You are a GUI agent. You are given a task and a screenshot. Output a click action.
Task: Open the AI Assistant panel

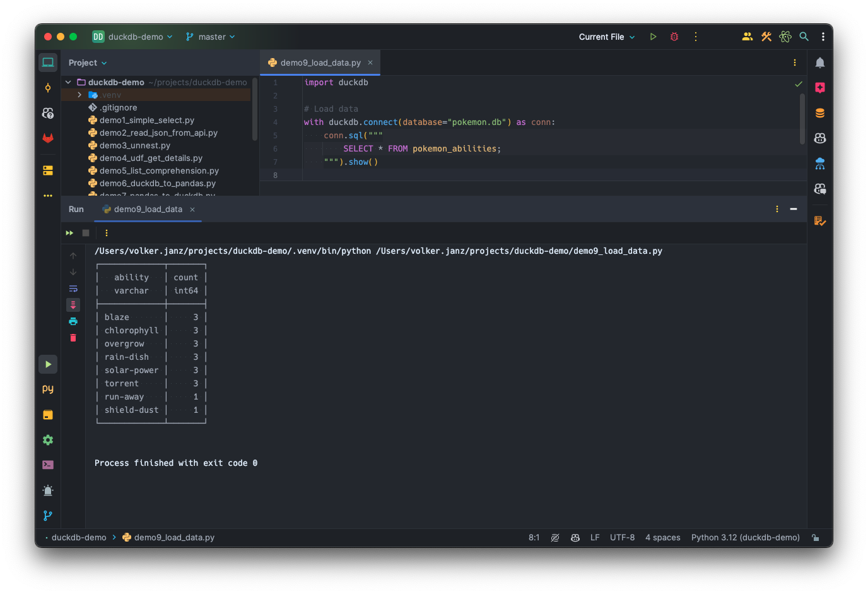(x=820, y=88)
